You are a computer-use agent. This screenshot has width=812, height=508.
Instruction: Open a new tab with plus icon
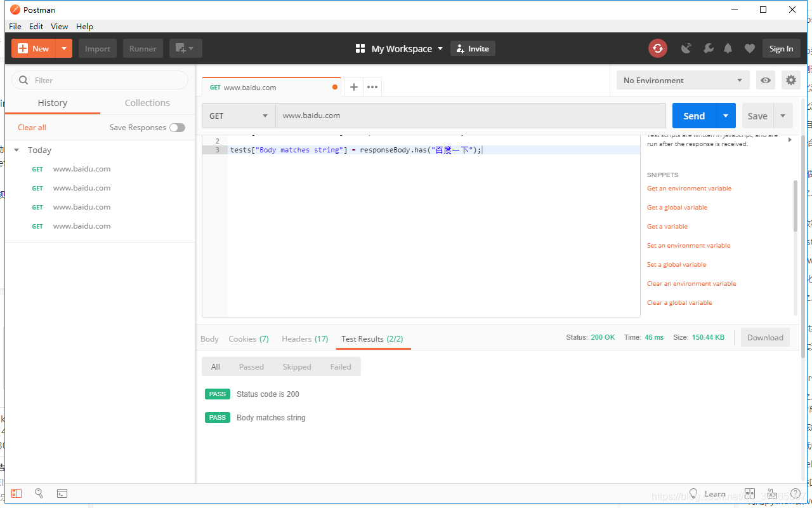354,87
